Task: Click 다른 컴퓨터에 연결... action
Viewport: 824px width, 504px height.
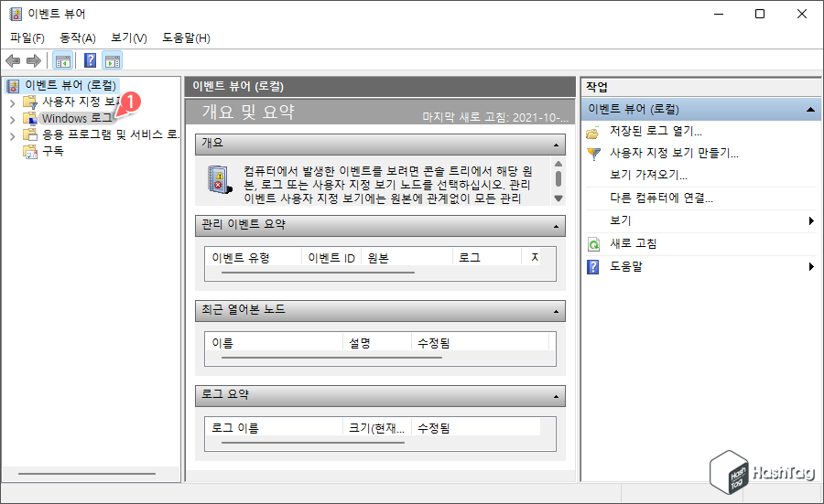Action: coord(662,198)
